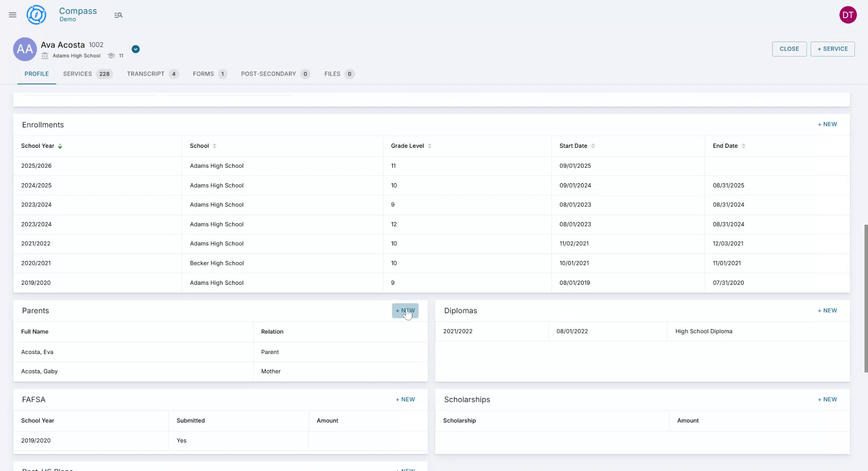Open the DT user account avatar

(x=848, y=14)
